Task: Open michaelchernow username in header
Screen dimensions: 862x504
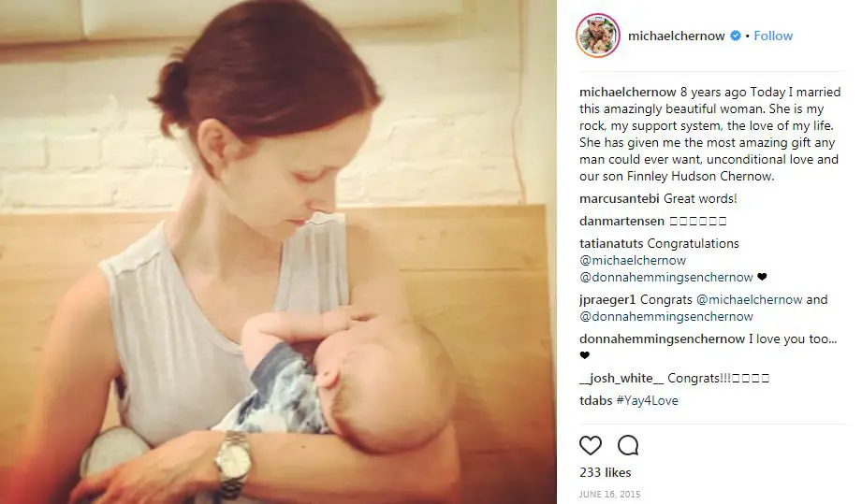Action: 676,36
